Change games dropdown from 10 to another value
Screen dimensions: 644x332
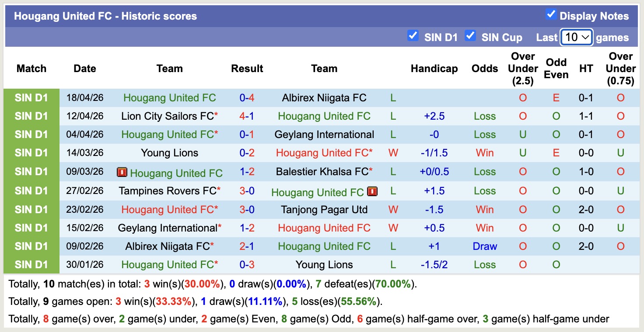(x=576, y=38)
